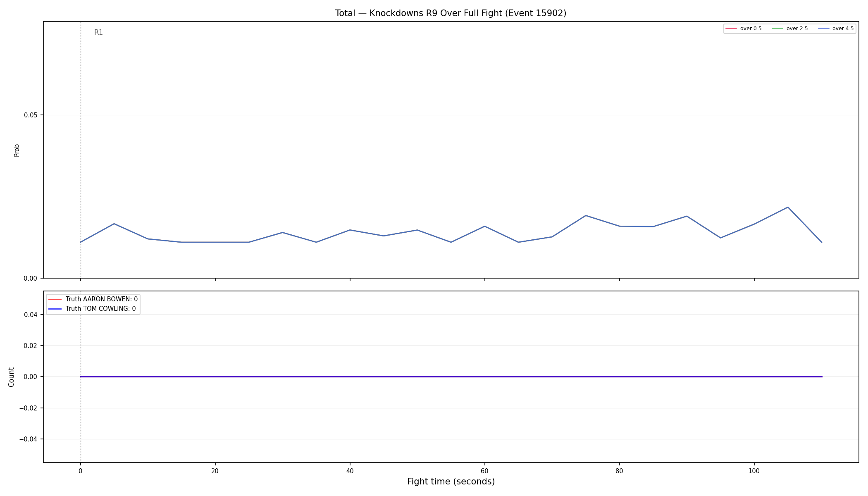Image resolution: width=868 pixels, height=496 pixels.
Task: Click the 'Fight time (seconds)' axis label
Action: 451,482
